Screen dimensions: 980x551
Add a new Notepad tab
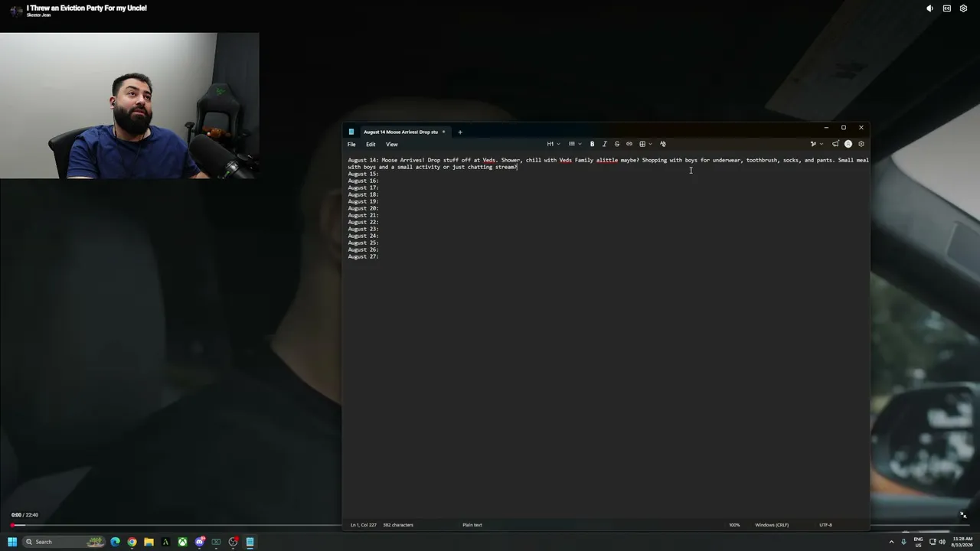460,132
